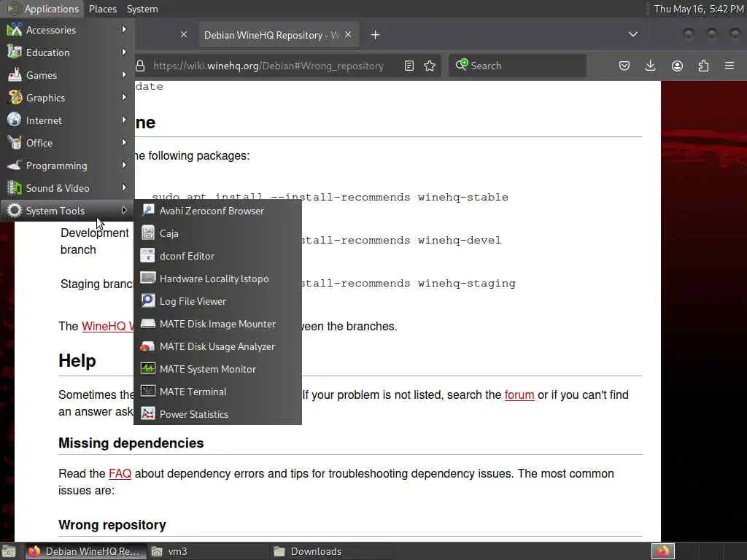
Task: Open Power Statistics
Action: tap(217, 414)
